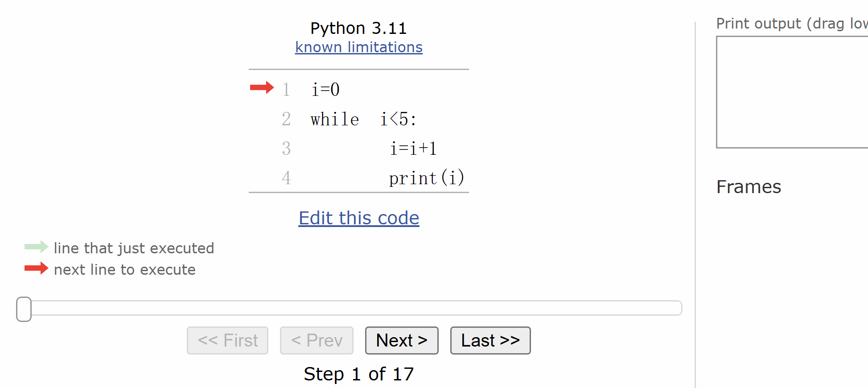Click the red arrow beside line 1
868x388 pixels.
pyautogui.click(x=262, y=87)
